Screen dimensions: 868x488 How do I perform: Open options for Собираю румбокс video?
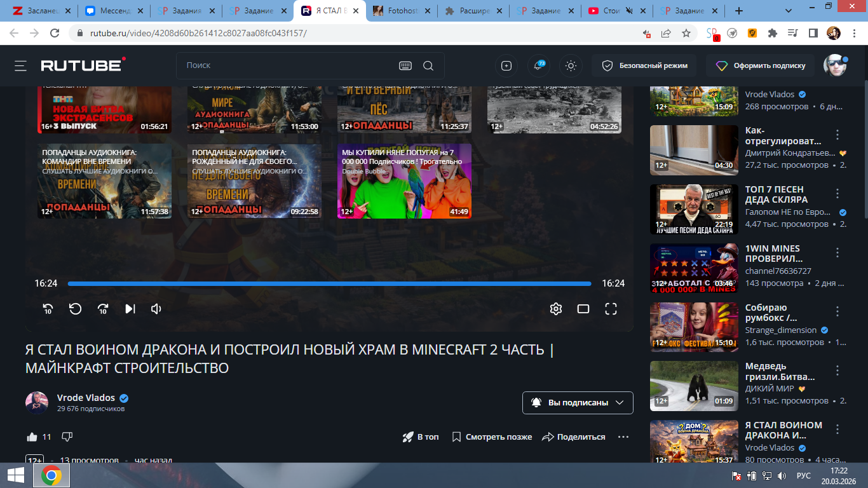(x=837, y=312)
